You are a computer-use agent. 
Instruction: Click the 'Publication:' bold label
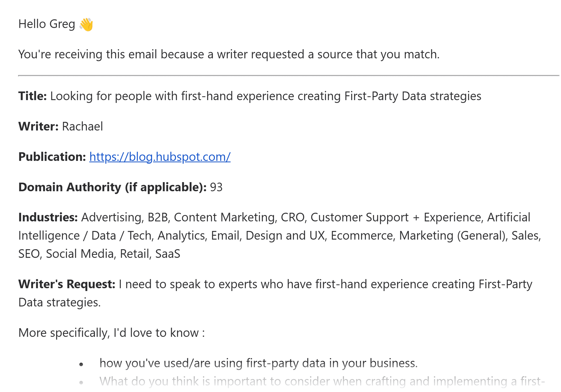52,157
